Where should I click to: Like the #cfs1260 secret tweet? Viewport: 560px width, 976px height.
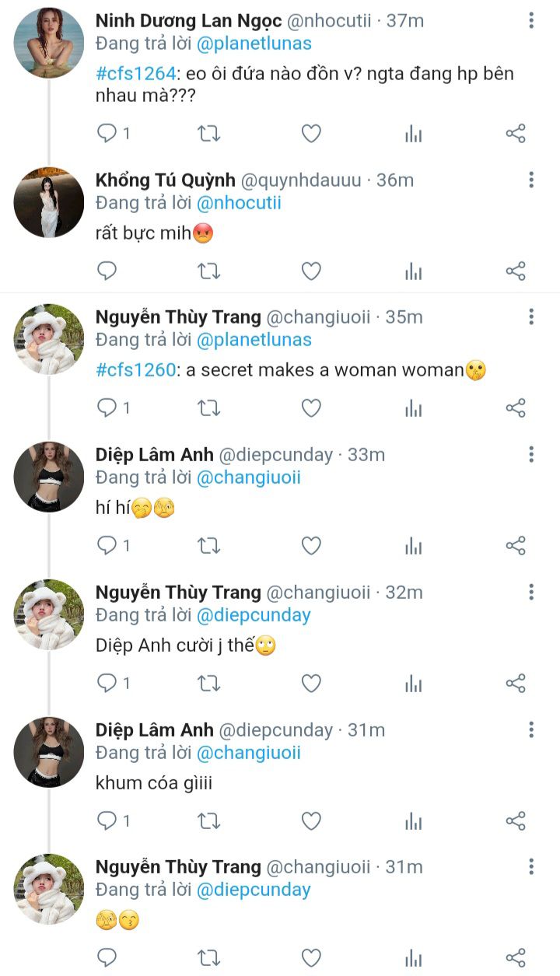coord(311,408)
